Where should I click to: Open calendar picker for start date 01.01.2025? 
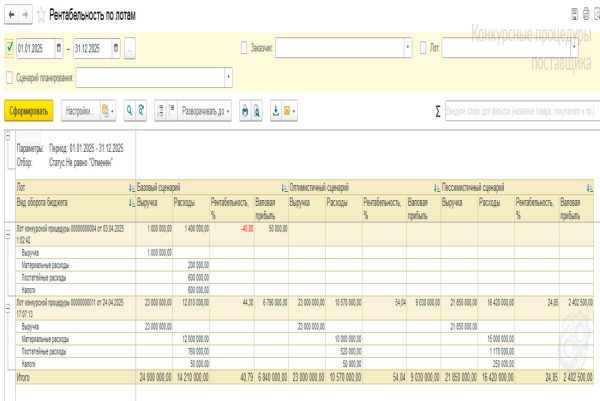pyautogui.click(x=59, y=47)
